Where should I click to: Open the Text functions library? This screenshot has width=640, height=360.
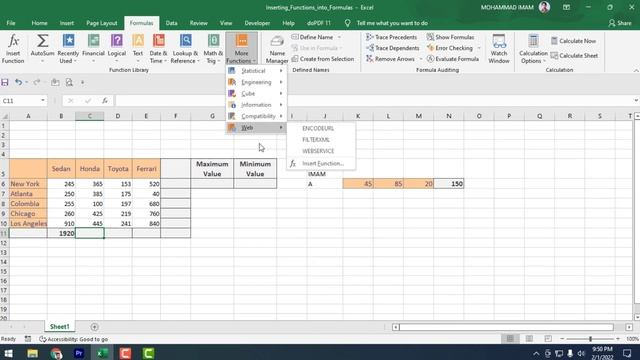tap(138, 49)
